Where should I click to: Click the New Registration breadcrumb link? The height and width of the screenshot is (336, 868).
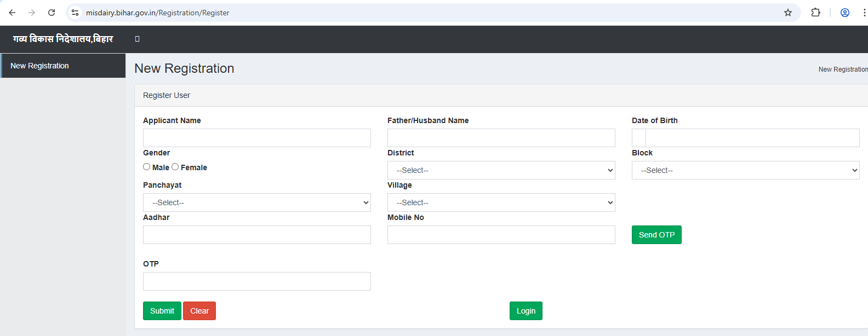click(x=842, y=69)
